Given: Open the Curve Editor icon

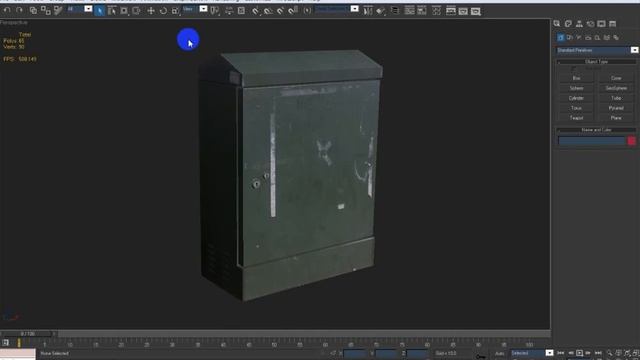Looking at the screenshot, I should [x=409, y=11].
